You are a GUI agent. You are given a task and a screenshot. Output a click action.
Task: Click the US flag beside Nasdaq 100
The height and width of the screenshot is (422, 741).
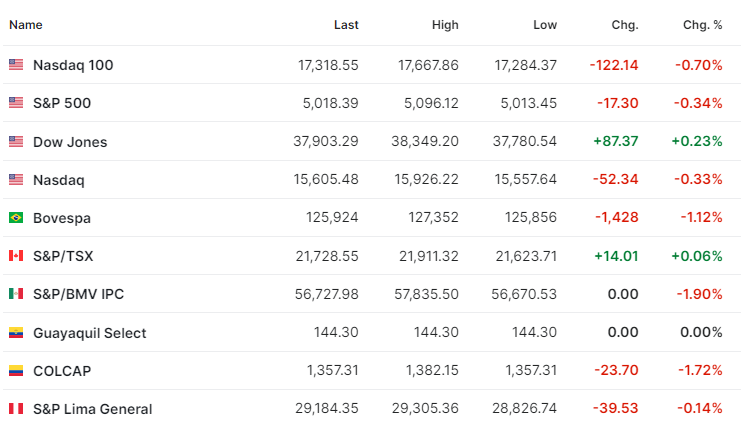[16, 64]
